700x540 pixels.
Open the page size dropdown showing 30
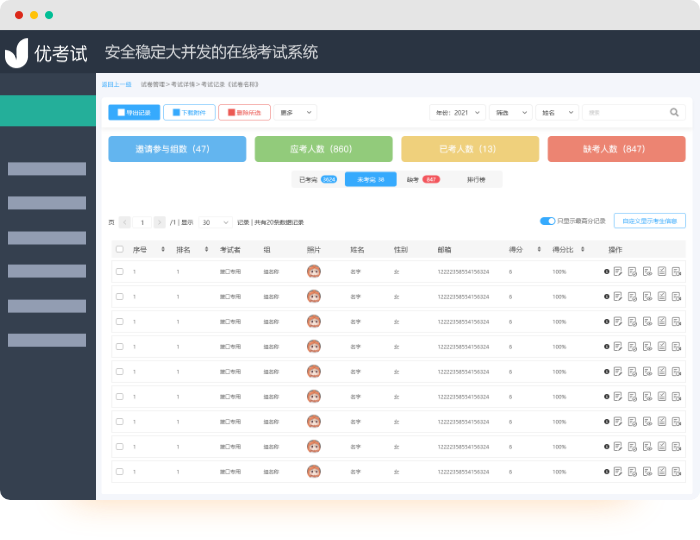[x=215, y=222]
